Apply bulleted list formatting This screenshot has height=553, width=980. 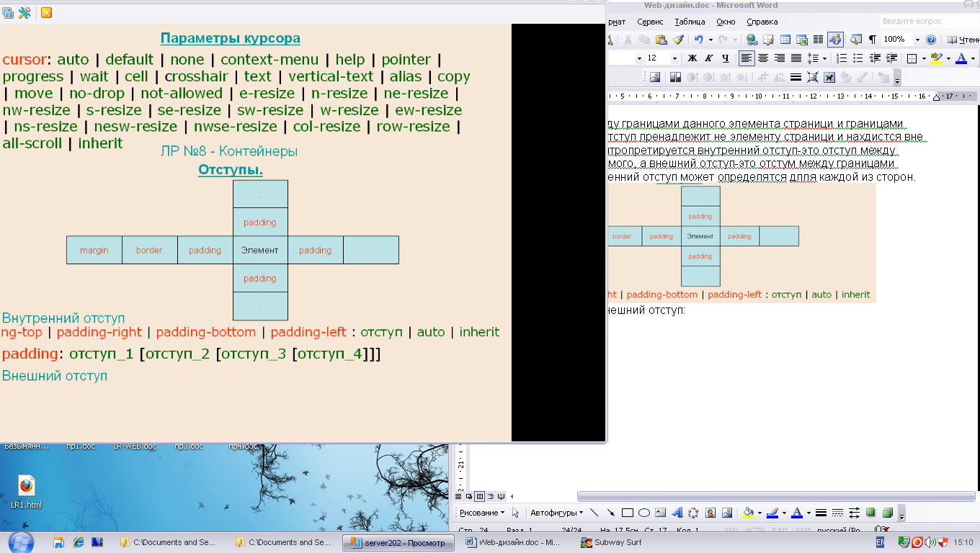pyautogui.click(x=857, y=58)
